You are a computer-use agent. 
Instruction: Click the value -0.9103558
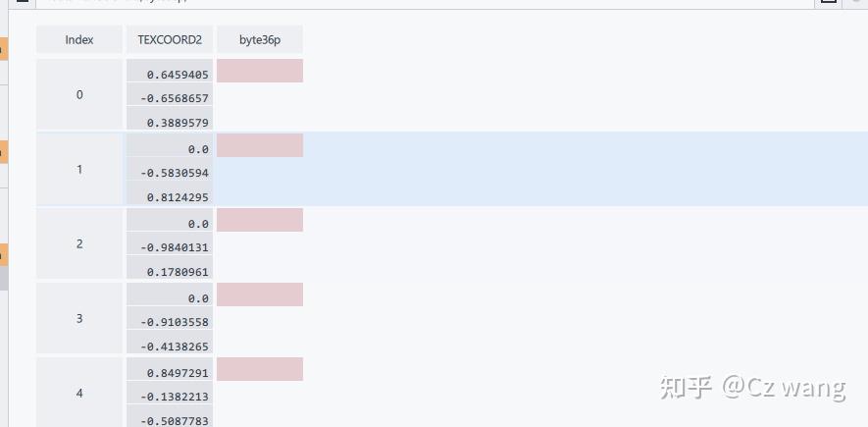[x=175, y=323]
